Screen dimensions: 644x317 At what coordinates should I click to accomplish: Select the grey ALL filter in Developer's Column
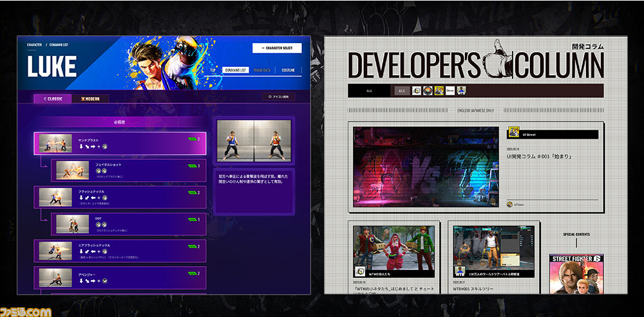pyautogui.click(x=402, y=91)
